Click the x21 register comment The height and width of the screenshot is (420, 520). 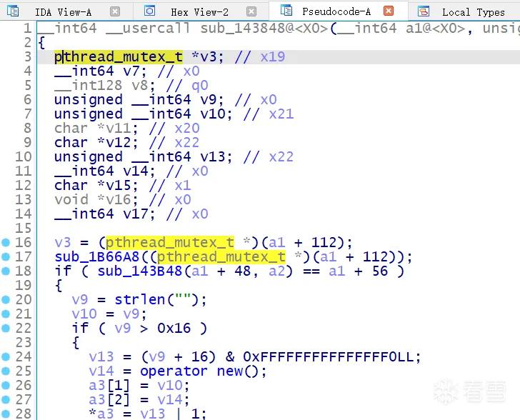pos(281,114)
